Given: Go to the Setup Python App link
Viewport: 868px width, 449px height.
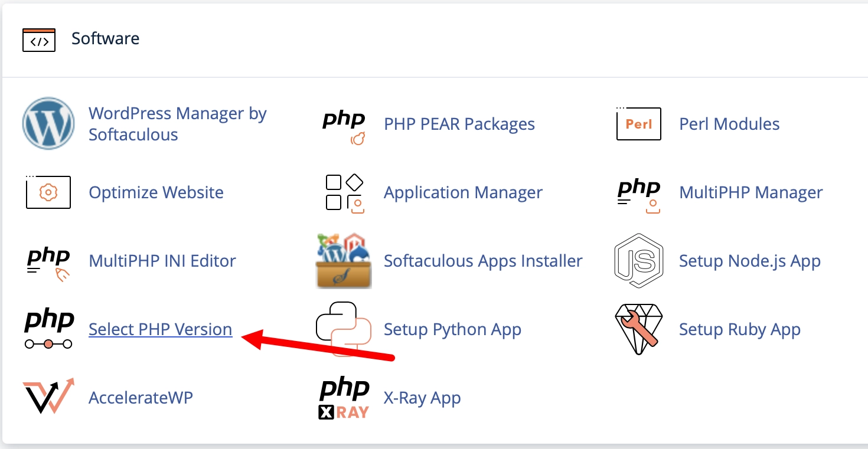Looking at the screenshot, I should 452,329.
